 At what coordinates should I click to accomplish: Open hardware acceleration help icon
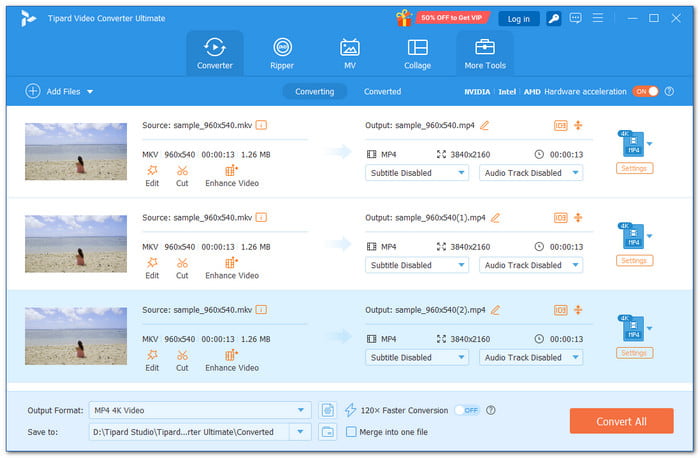tap(669, 92)
